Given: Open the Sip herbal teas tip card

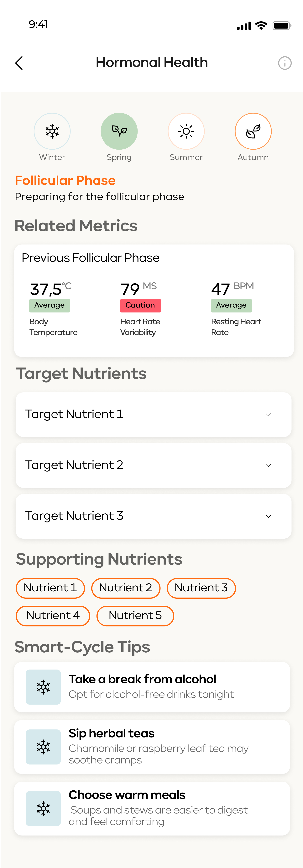Looking at the screenshot, I should point(152,747).
